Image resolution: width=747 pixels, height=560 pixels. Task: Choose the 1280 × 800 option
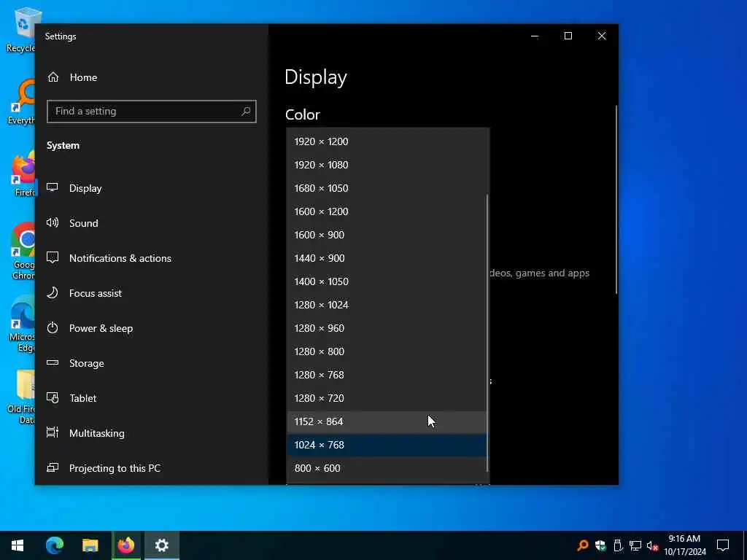coord(387,351)
